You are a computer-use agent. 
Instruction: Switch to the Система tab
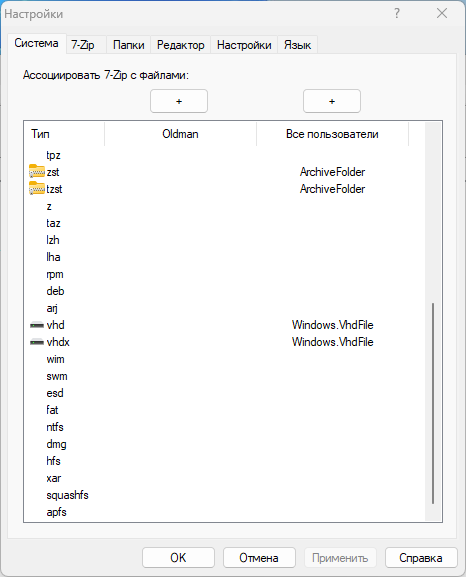36,43
